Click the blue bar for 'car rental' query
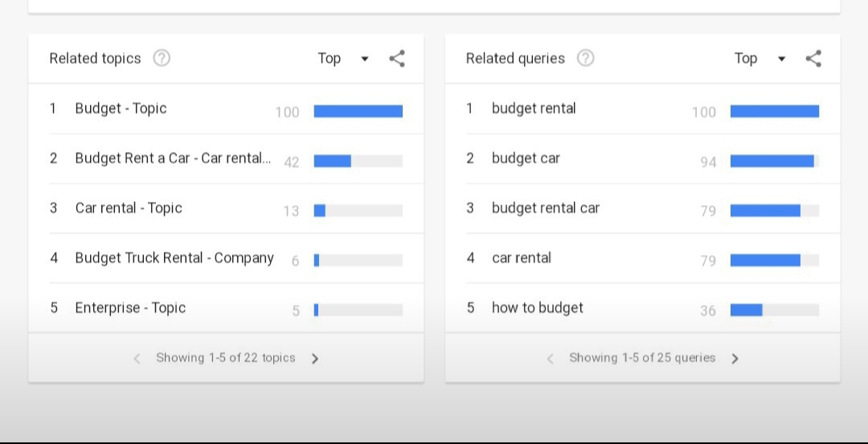 (765, 260)
